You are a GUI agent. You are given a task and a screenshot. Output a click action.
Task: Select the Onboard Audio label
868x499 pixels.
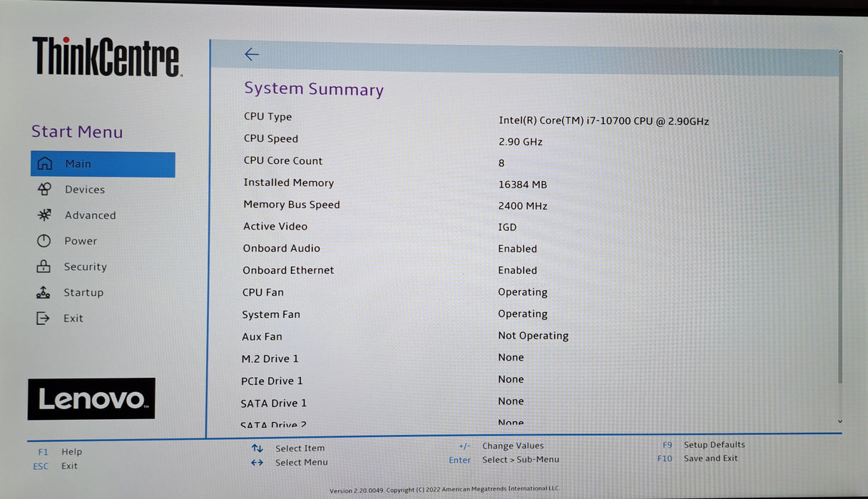click(x=281, y=249)
